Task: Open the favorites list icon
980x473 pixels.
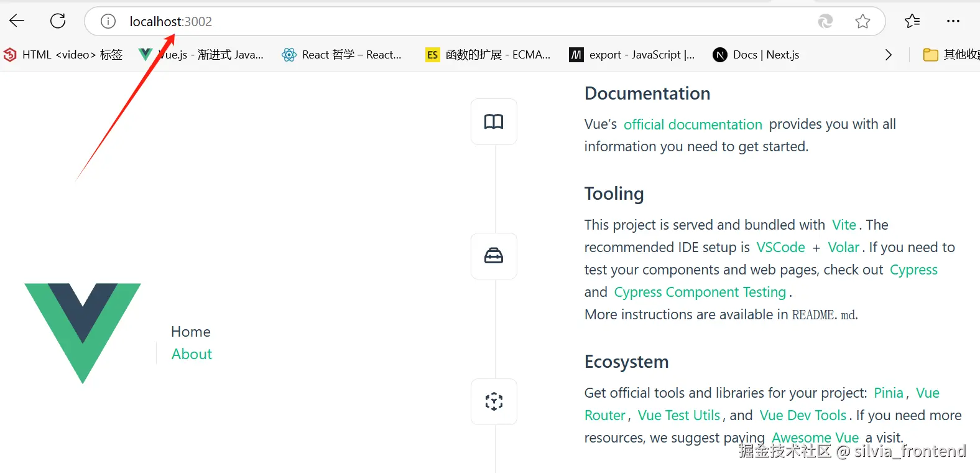Action: [912, 21]
